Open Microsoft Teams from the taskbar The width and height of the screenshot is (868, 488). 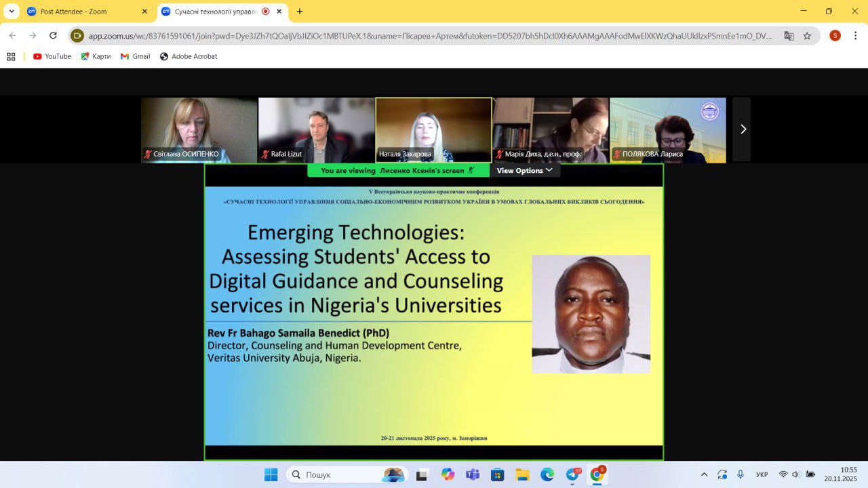(473, 474)
